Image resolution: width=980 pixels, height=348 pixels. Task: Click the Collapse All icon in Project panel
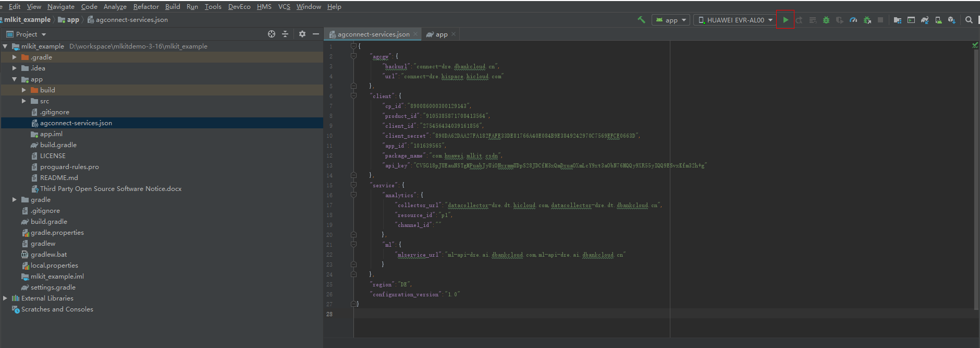[285, 34]
